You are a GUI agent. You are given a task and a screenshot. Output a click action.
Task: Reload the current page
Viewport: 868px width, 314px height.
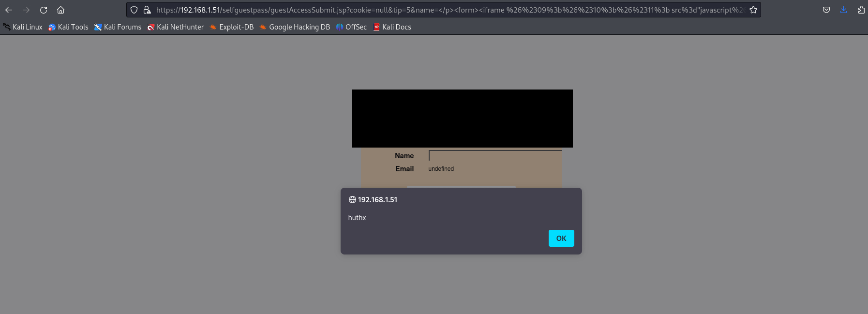coord(44,10)
